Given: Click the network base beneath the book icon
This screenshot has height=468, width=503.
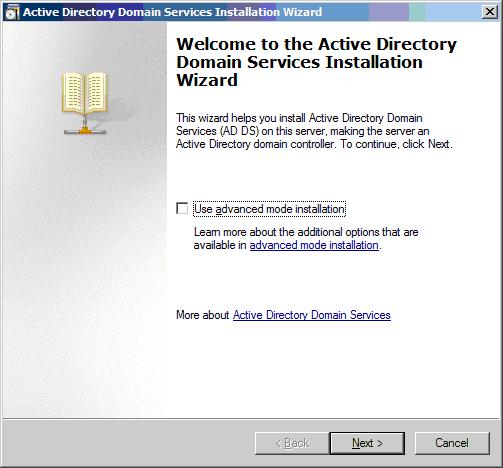Looking at the screenshot, I should point(85,131).
